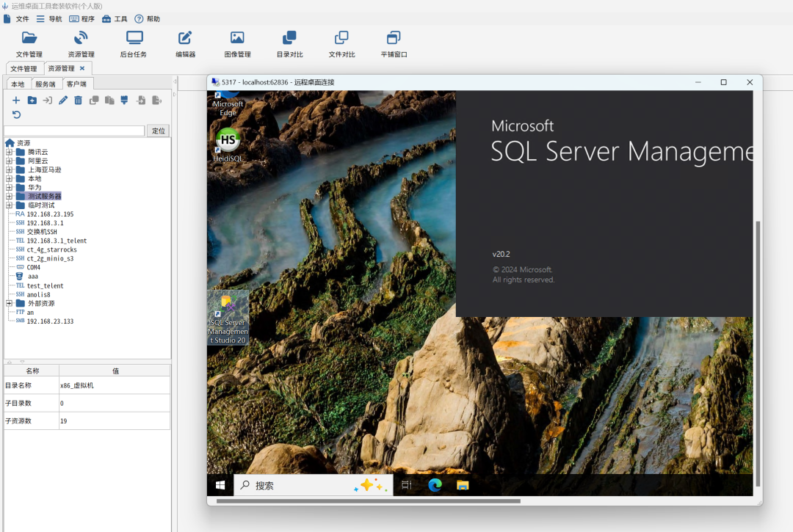Select the 交换机SSH entry
The width and height of the screenshot is (793, 532).
click(x=37, y=232)
